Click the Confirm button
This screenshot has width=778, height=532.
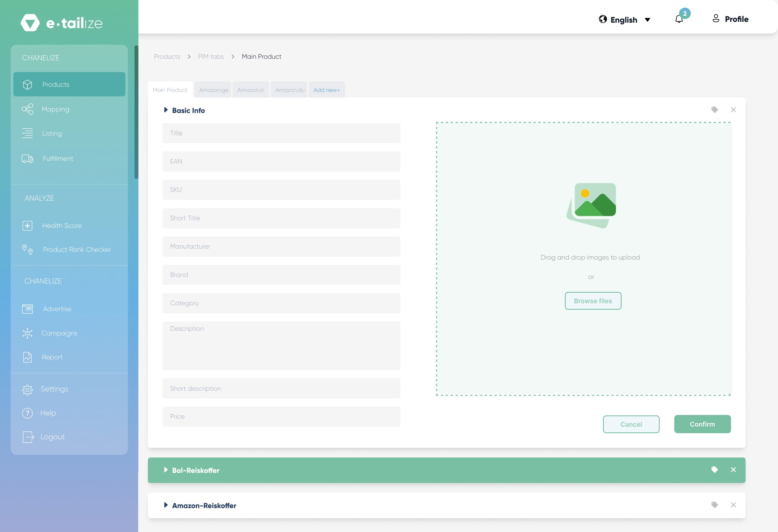[x=702, y=424]
